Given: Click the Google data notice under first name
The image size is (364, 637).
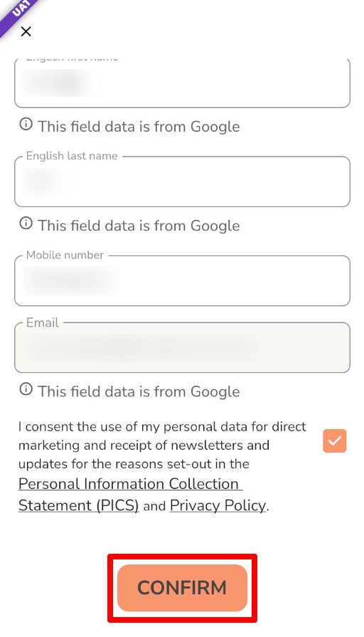Looking at the screenshot, I should pos(139,127).
